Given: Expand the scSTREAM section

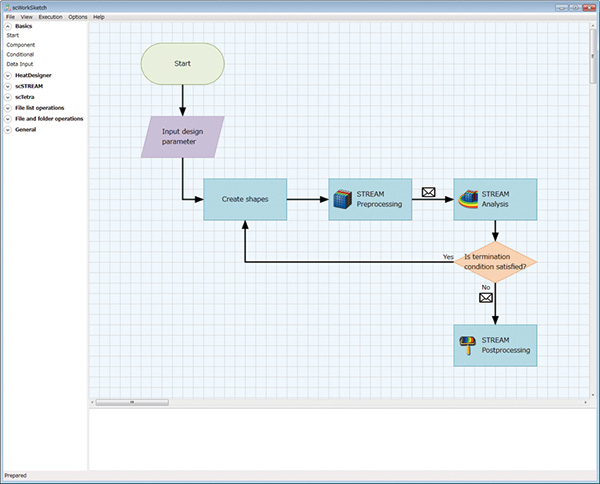Looking at the screenshot, I should (8, 86).
